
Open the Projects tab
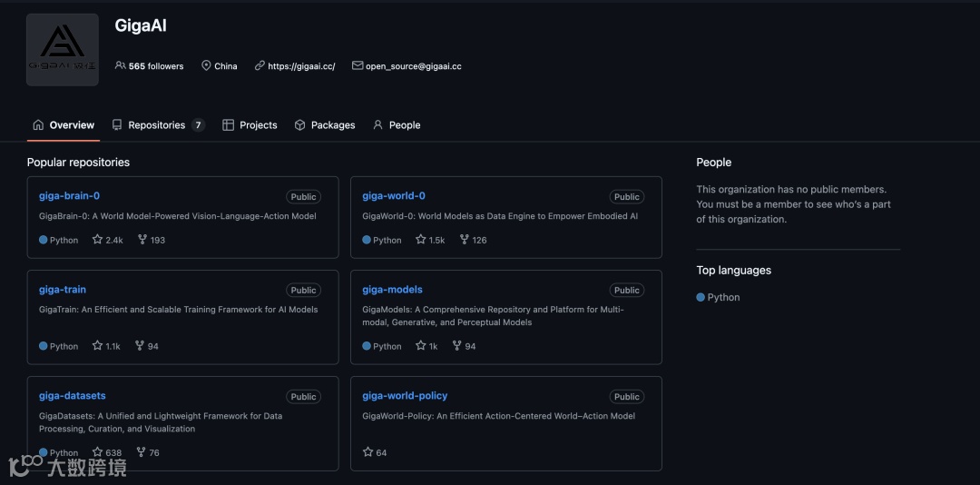click(x=250, y=125)
